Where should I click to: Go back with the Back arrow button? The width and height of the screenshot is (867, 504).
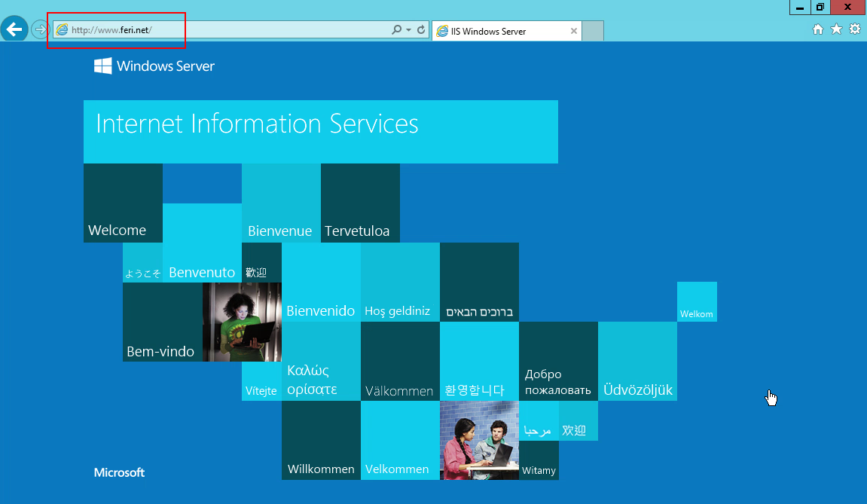[x=14, y=28]
